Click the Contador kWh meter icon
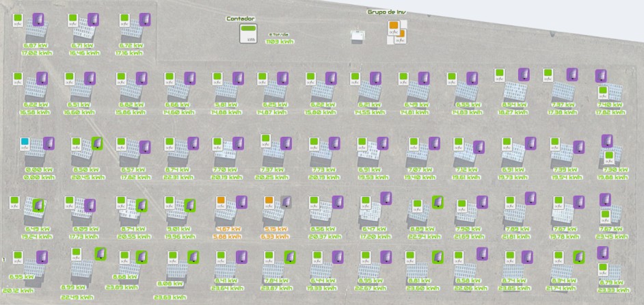This screenshot has width=644, height=305. tap(245, 33)
